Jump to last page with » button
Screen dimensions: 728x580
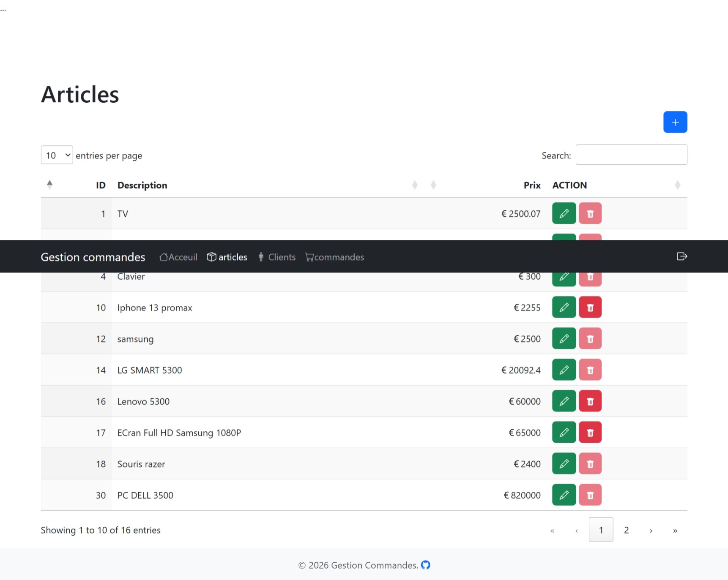coord(675,530)
